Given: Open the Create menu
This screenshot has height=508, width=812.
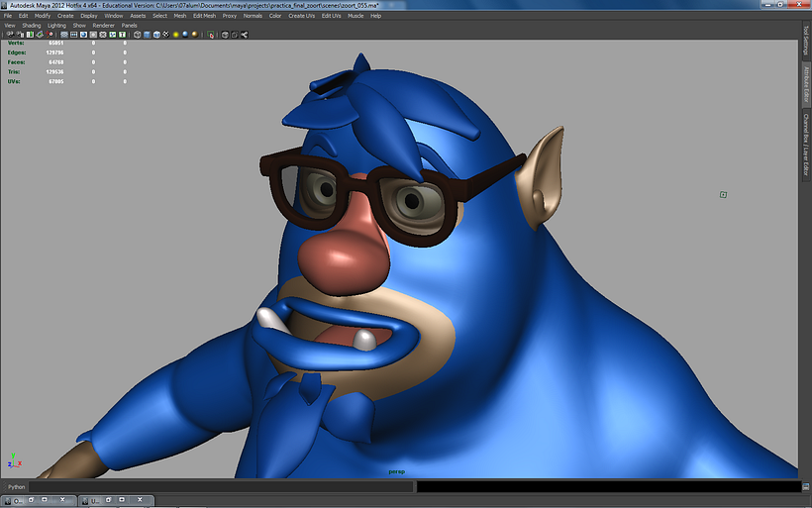Looking at the screenshot, I should [x=65, y=16].
